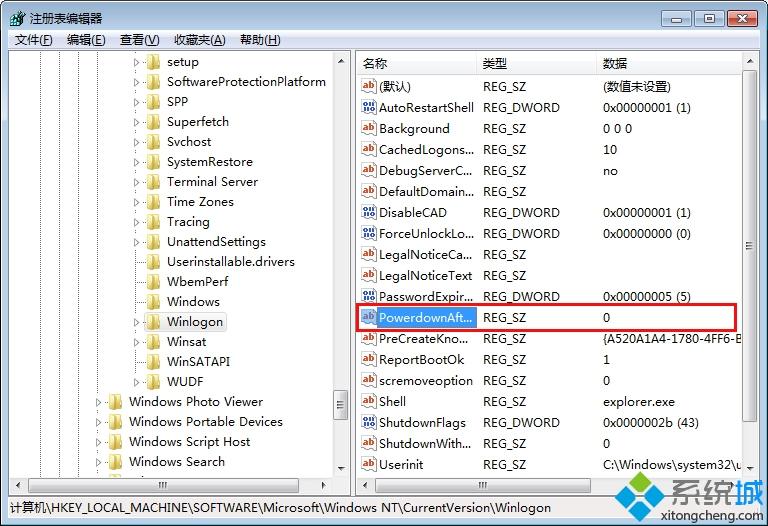
Task: Select the Windows Search key
Action: pyautogui.click(x=177, y=462)
